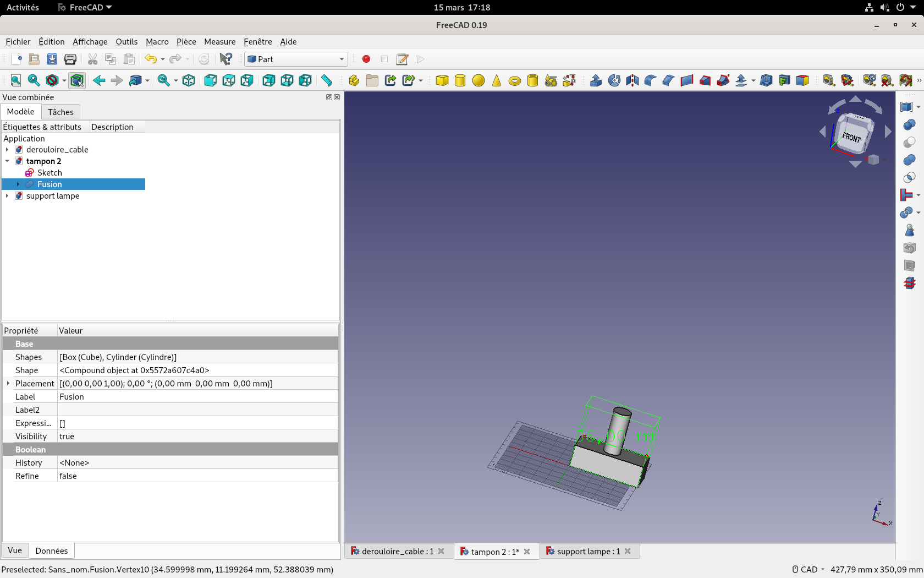Click the Check geometry icon in the right sidebar
Image resolution: width=924 pixels, height=578 pixels.
[909, 230]
